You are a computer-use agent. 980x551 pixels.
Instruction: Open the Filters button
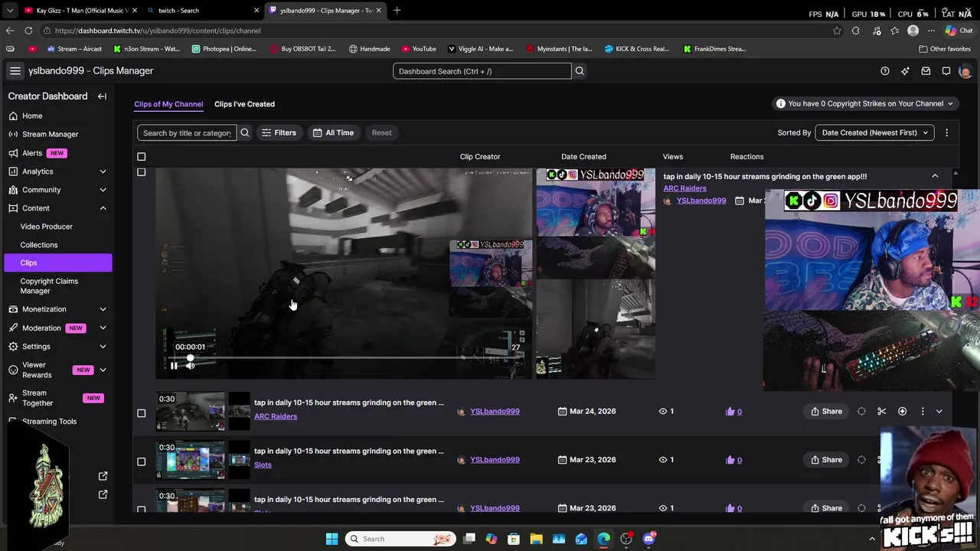(279, 133)
